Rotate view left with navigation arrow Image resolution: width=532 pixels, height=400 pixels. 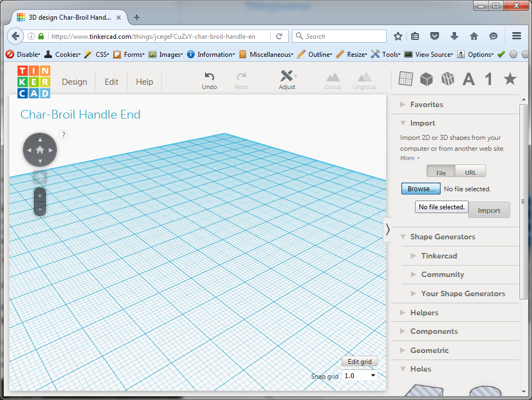click(x=29, y=150)
